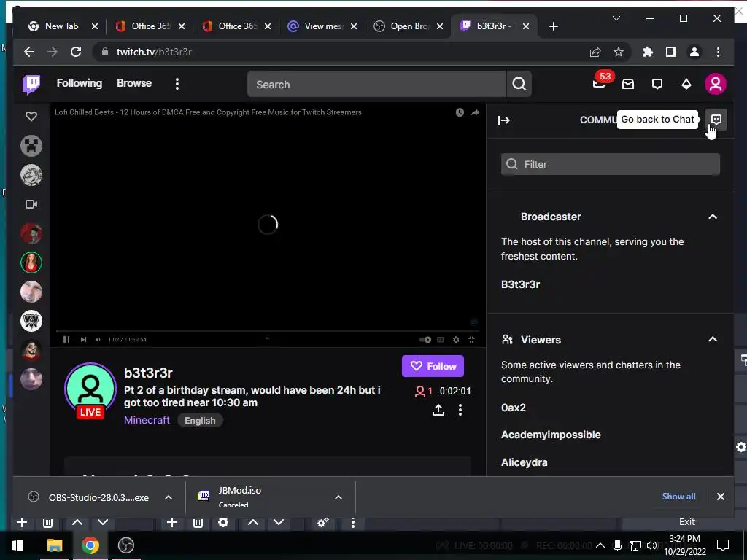Viewport: 747px width, 560px height.
Task: Toggle the autoplay switch in video player
Action: click(425, 340)
